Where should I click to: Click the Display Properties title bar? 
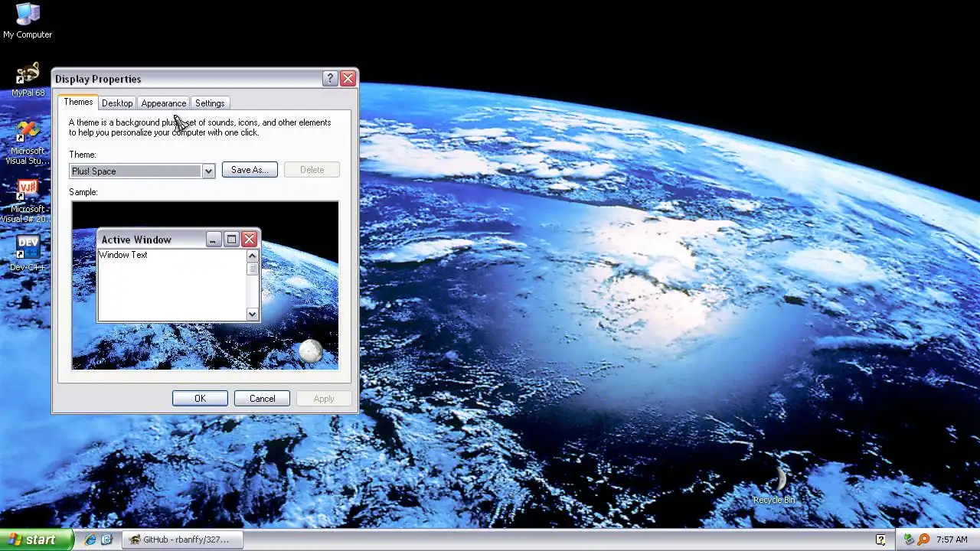click(x=187, y=79)
